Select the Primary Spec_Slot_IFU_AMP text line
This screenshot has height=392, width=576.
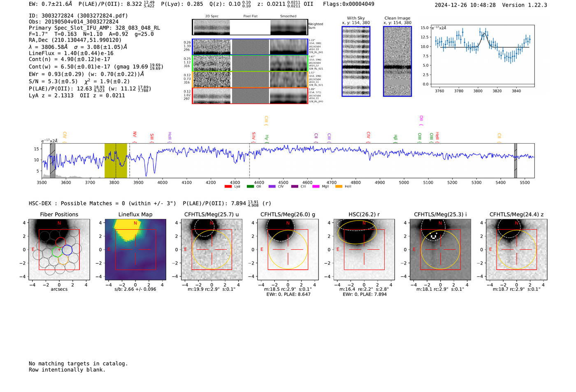[x=94, y=28]
